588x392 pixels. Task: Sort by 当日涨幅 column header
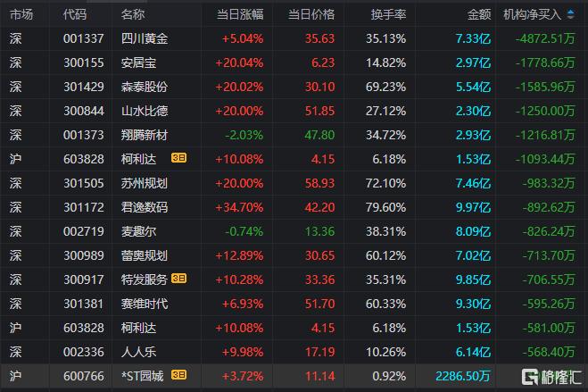240,14
